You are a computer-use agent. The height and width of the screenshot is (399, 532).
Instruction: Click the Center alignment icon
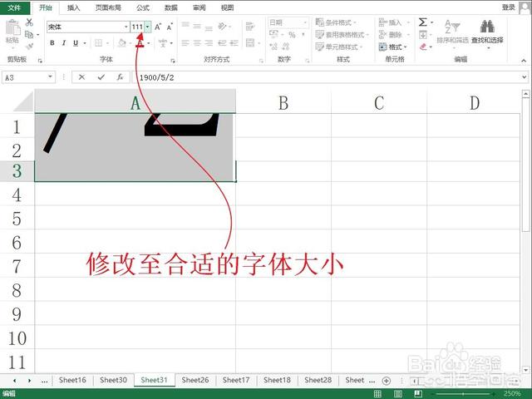coord(197,43)
